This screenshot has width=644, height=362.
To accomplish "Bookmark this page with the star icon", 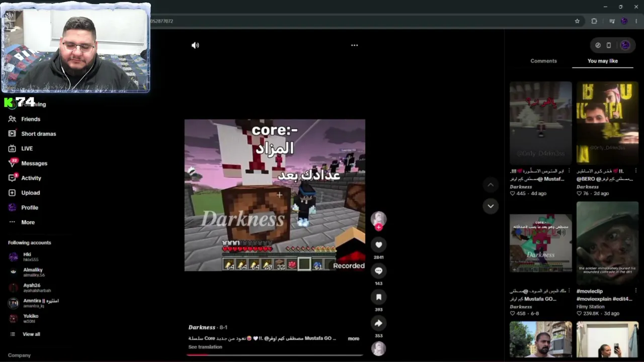I will click(577, 21).
